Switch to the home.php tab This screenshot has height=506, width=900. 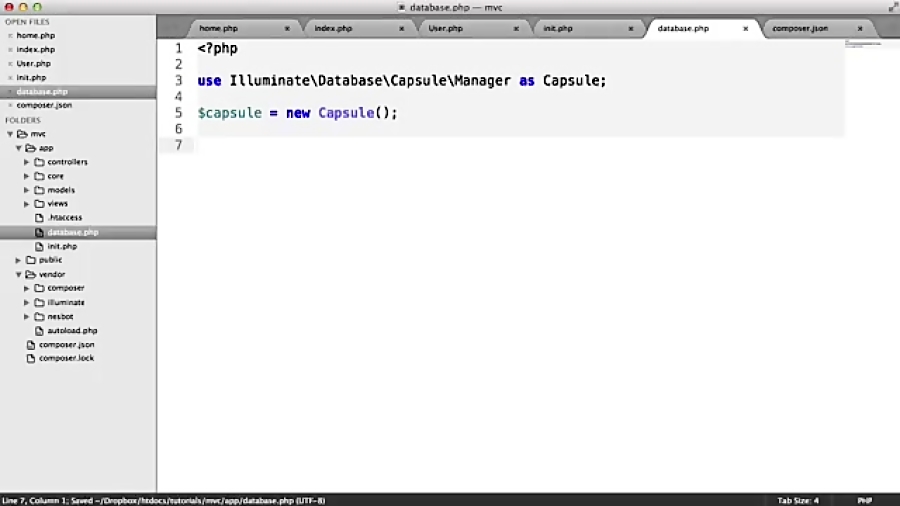244,28
